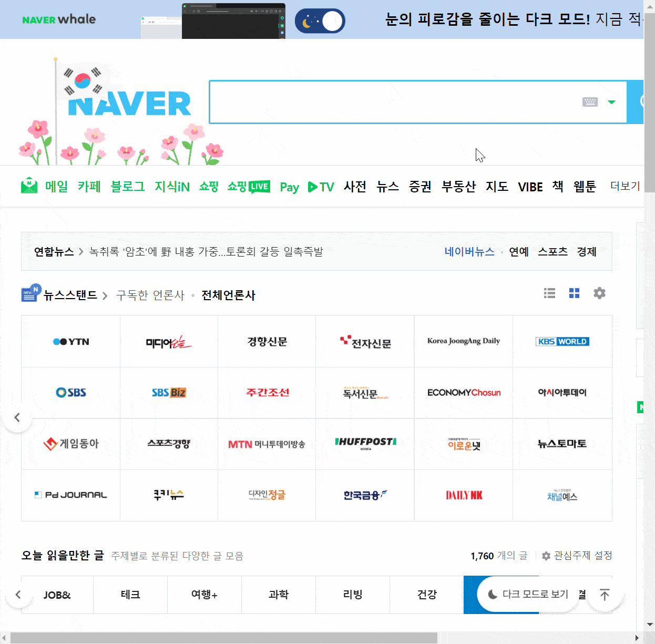Toggle the dark mode switch in the banner
655x644 pixels.
[320, 21]
